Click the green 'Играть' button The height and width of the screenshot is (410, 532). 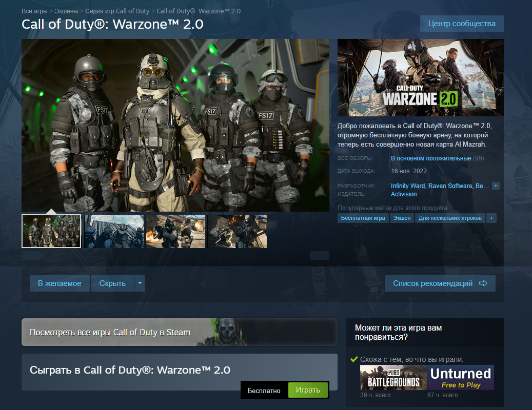tap(308, 390)
